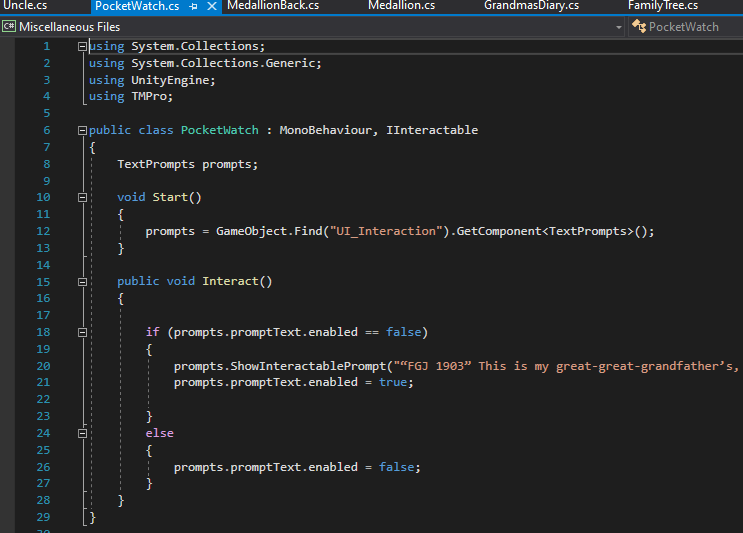
Task: Open the MedallionBack.cs tab
Action: (x=273, y=6)
